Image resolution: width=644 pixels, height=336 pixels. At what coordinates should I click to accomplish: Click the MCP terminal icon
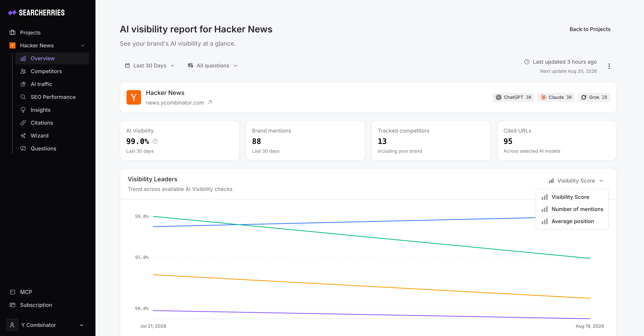click(x=13, y=292)
